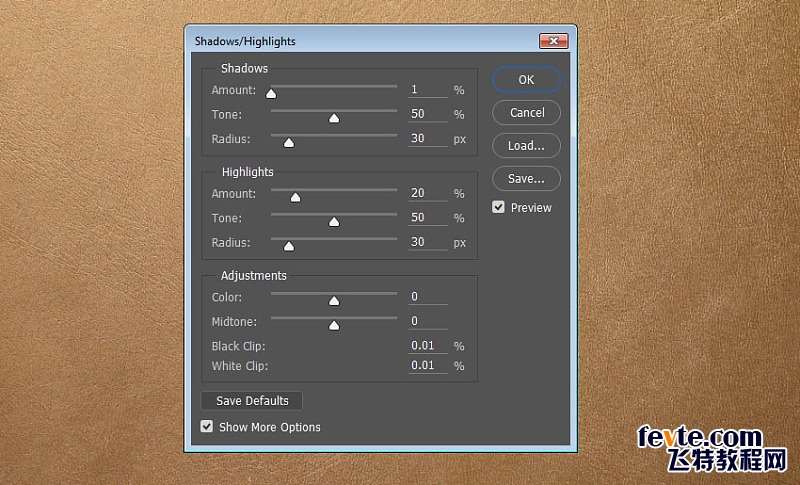Viewport: 800px width, 485px height.
Task: Click OK to apply Shadows/Highlights
Action: (526, 80)
